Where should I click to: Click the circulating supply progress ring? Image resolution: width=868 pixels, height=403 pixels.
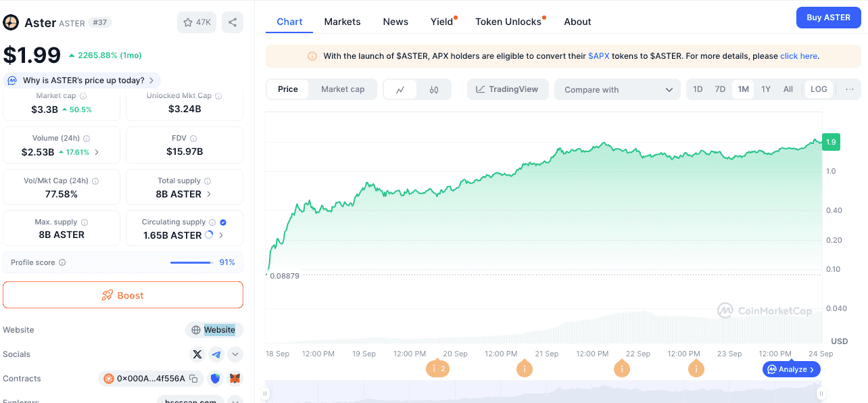coord(210,235)
